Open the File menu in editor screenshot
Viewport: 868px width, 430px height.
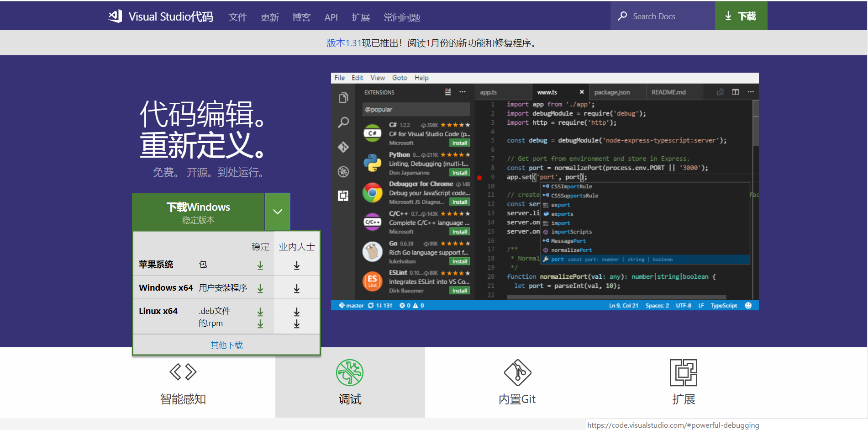pyautogui.click(x=340, y=78)
